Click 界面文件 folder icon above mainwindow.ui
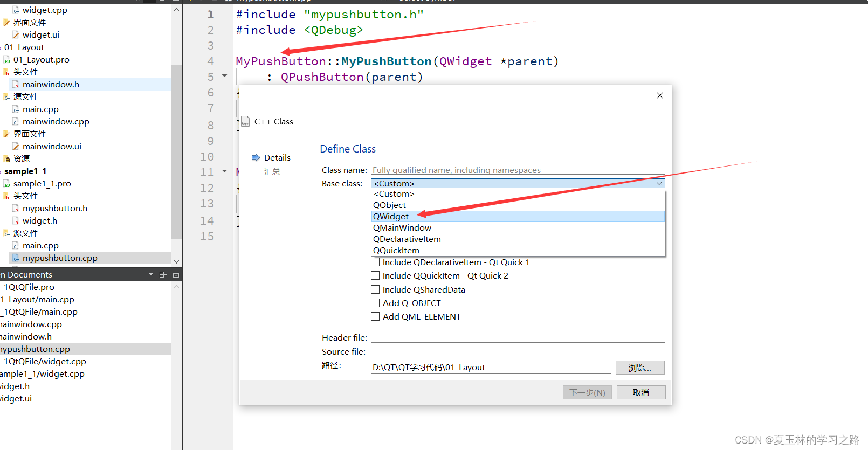Image resolution: width=868 pixels, height=450 pixels. point(6,134)
